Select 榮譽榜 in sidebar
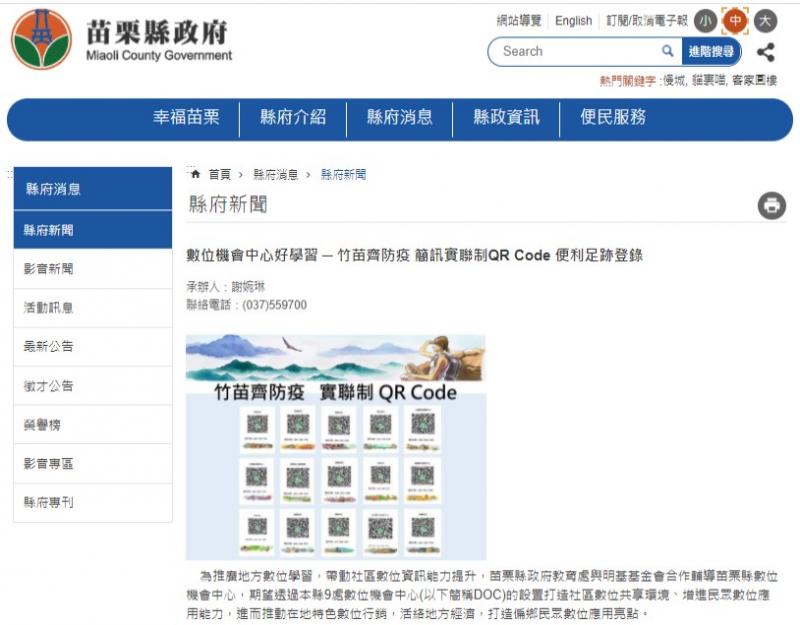The height and width of the screenshot is (625, 800). [93, 424]
